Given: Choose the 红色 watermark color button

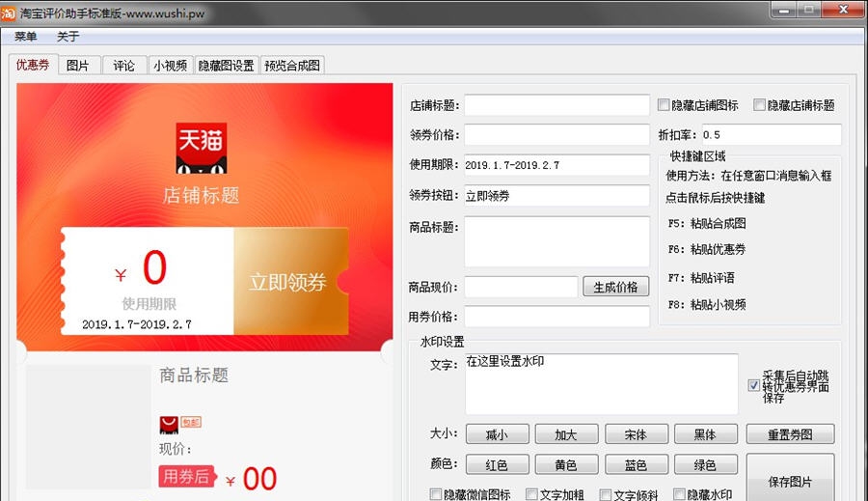Looking at the screenshot, I should click(497, 464).
